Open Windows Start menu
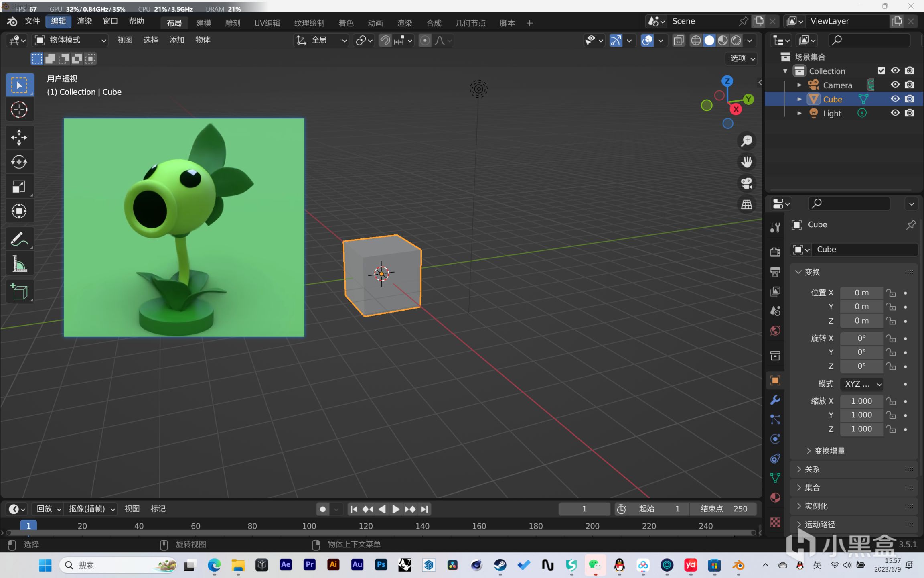This screenshot has height=578, width=924. 45,565
